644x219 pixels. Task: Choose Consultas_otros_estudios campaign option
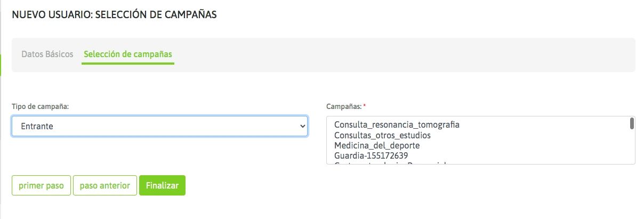tap(382, 135)
